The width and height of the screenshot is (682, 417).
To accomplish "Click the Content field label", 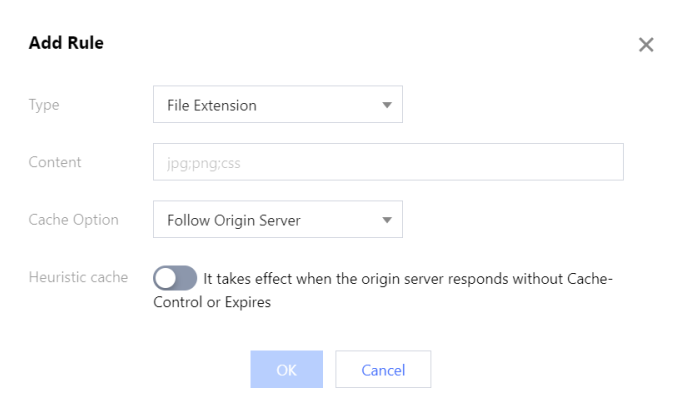I will (x=54, y=162).
